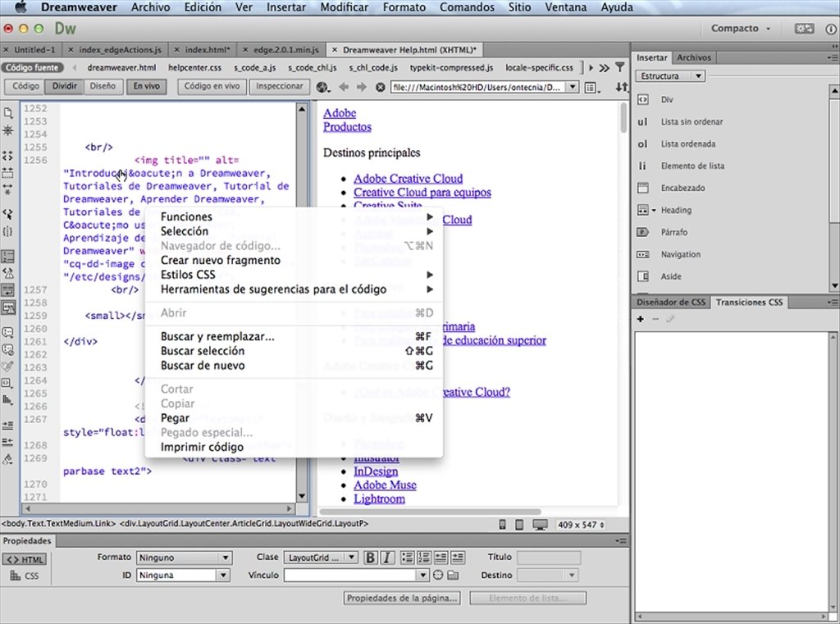Open the Estructura category dropdown
840x624 pixels.
point(670,76)
